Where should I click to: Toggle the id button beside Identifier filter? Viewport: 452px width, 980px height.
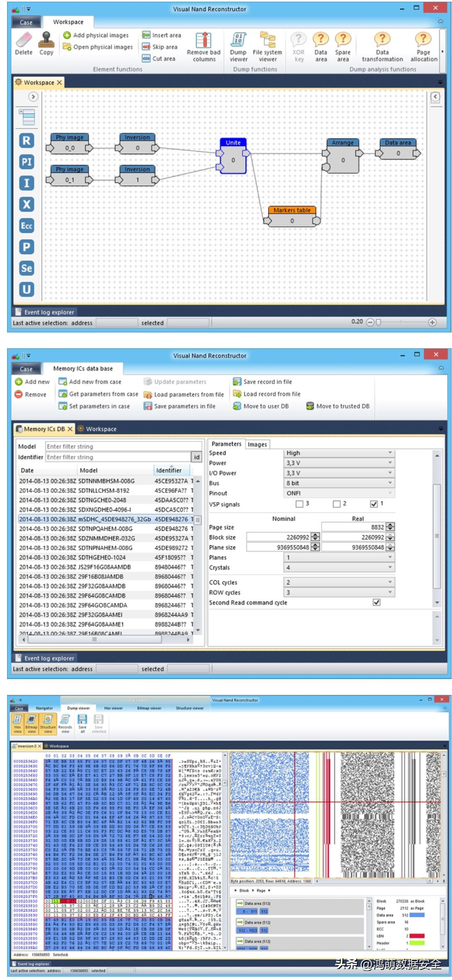point(196,457)
